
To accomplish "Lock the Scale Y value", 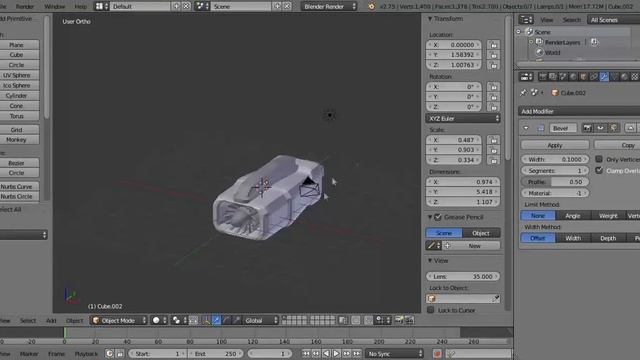I will tap(493, 150).
